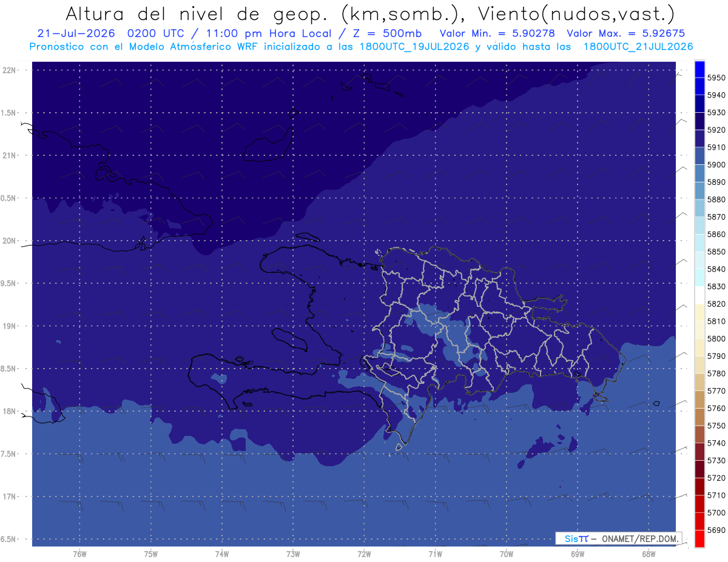The height and width of the screenshot is (562, 728).
Task: Click the 5820 colorbar label
Action: pos(716,304)
